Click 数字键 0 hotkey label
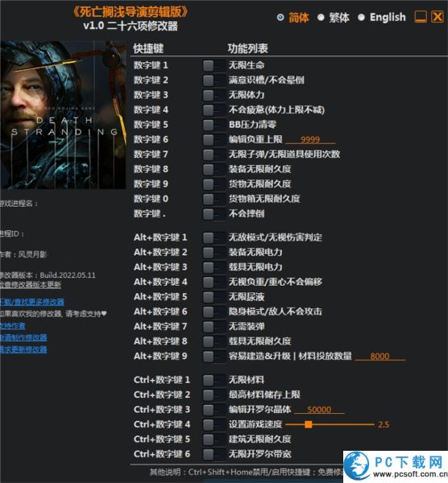Image resolution: width=448 pixels, height=483 pixels. [x=151, y=199]
